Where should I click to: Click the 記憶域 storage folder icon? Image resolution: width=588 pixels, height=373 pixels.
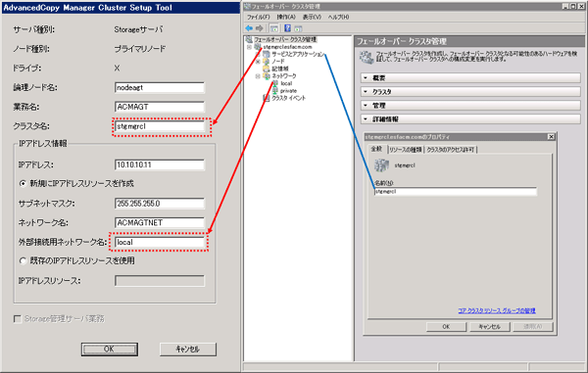(x=267, y=69)
